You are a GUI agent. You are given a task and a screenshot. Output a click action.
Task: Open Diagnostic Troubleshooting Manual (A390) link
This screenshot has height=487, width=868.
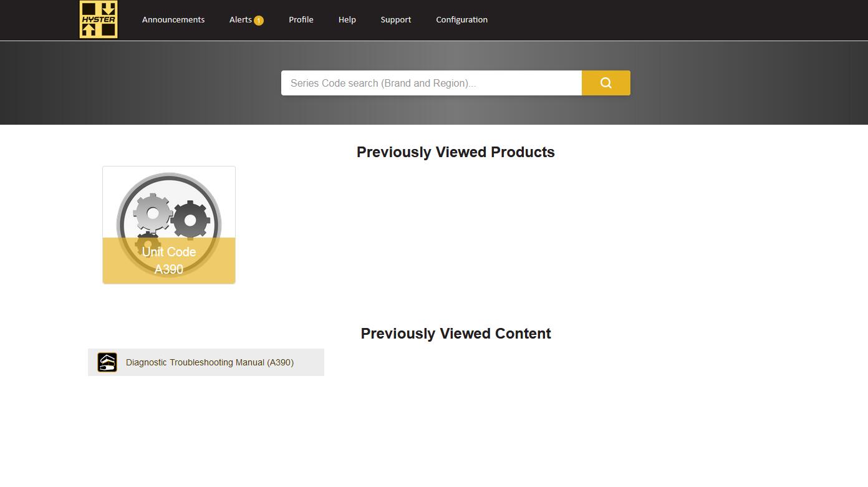click(x=210, y=362)
